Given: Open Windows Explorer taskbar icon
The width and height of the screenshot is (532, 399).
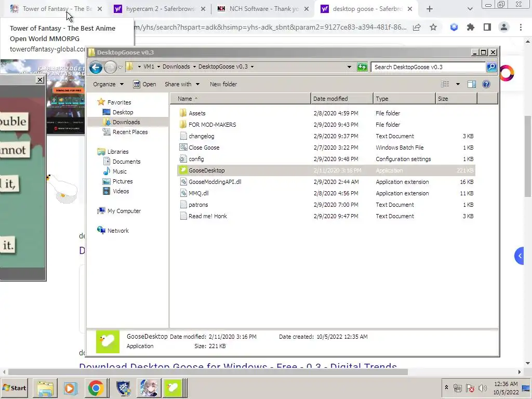Looking at the screenshot, I should tap(45, 388).
